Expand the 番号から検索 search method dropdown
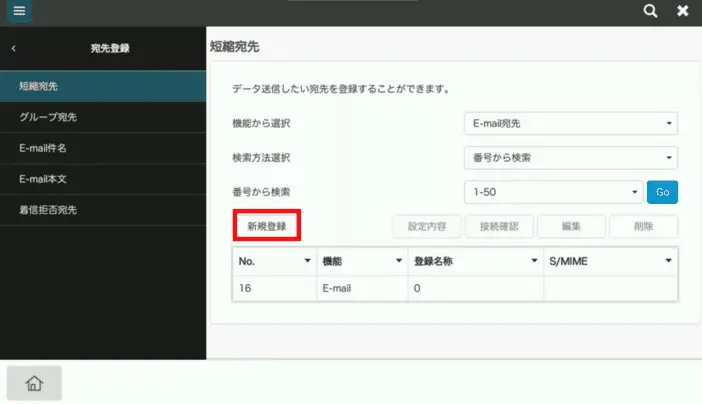The width and height of the screenshot is (702, 404). (571, 158)
